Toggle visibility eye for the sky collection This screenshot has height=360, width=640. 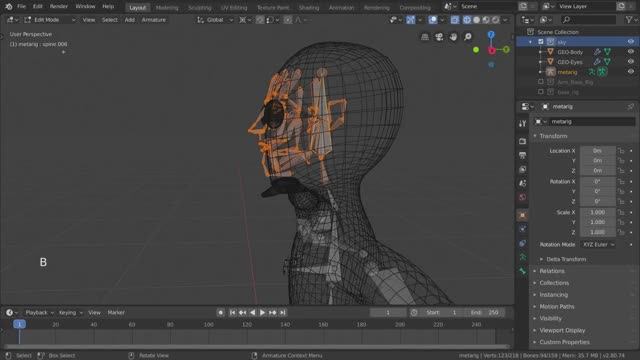pyautogui.click(x=631, y=42)
